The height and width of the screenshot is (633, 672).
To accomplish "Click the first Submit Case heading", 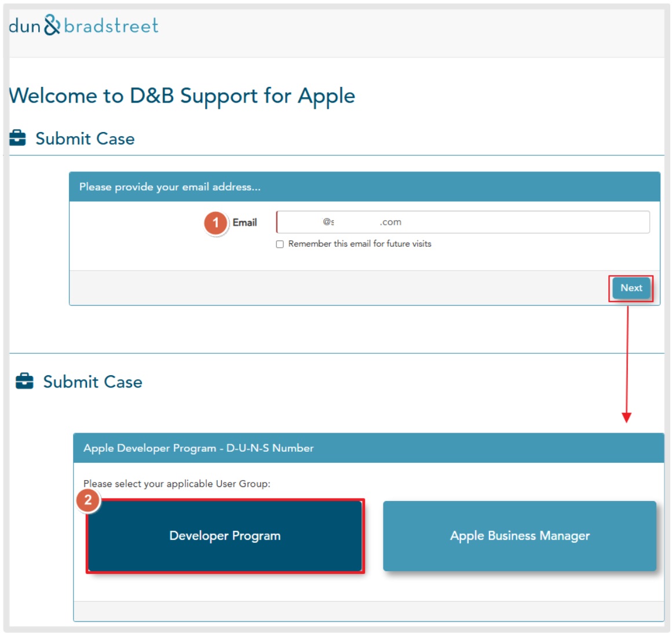I will (x=85, y=139).
